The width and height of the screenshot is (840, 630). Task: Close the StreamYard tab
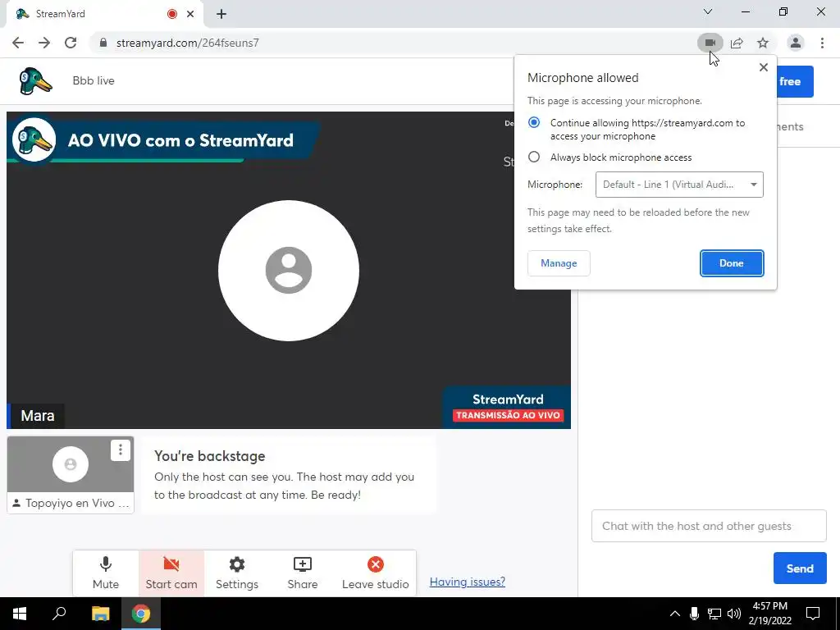(x=190, y=14)
